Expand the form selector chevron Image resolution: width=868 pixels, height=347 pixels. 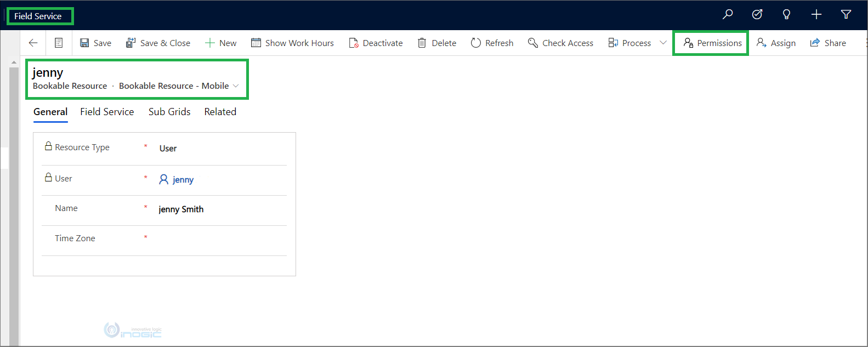click(x=236, y=86)
